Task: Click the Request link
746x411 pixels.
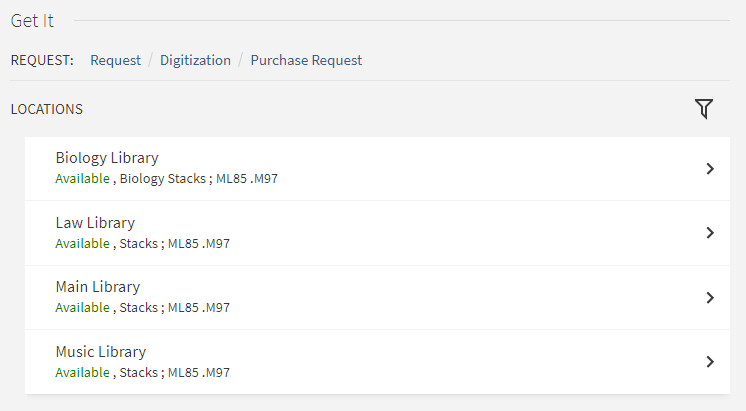Action: click(115, 60)
